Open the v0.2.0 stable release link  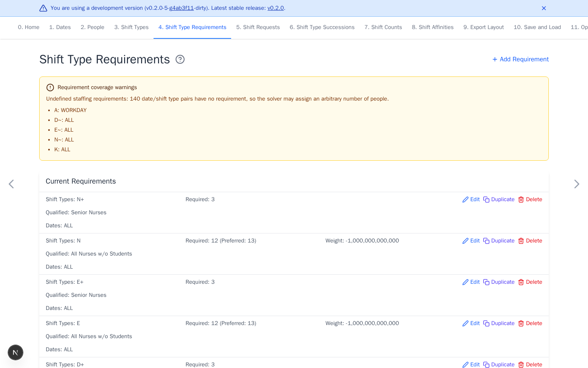coord(276,8)
